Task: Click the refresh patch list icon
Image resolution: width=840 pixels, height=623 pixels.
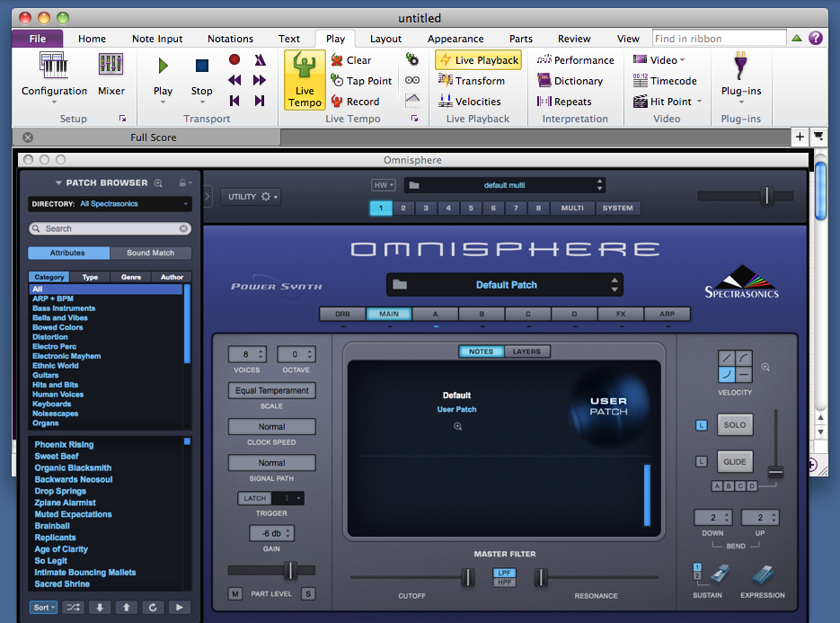Action: tap(153, 608)
